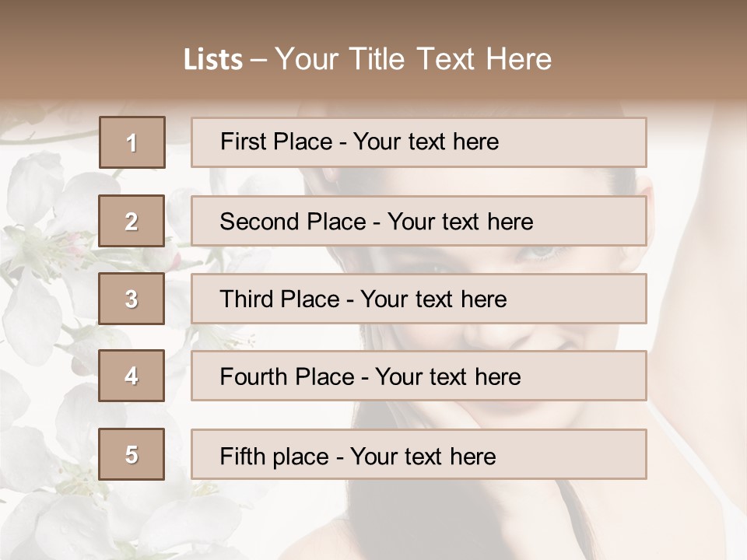Select the Third Place text bar
The height and width of the screenshot is (560, 747).
pos(419,299)
